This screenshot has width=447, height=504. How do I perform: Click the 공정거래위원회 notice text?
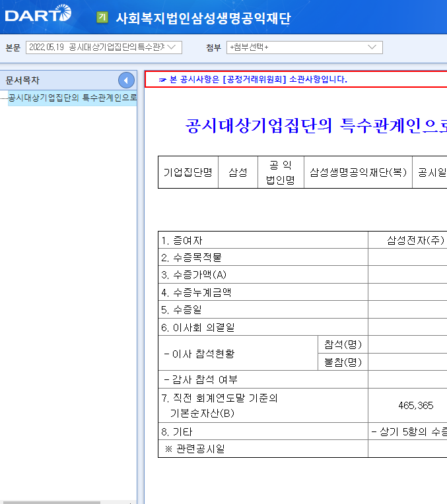coord(258,79)
